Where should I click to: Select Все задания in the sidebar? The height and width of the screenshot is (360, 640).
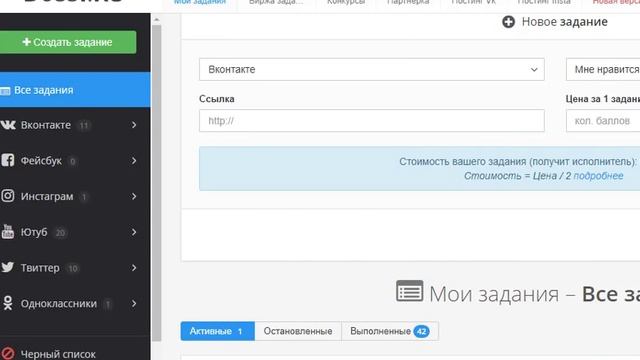75,90
